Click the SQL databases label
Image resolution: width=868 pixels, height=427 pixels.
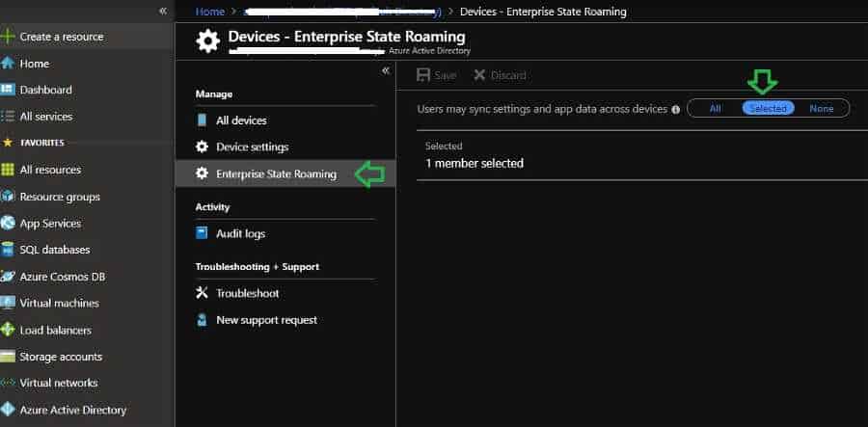(x=55, y=250)
